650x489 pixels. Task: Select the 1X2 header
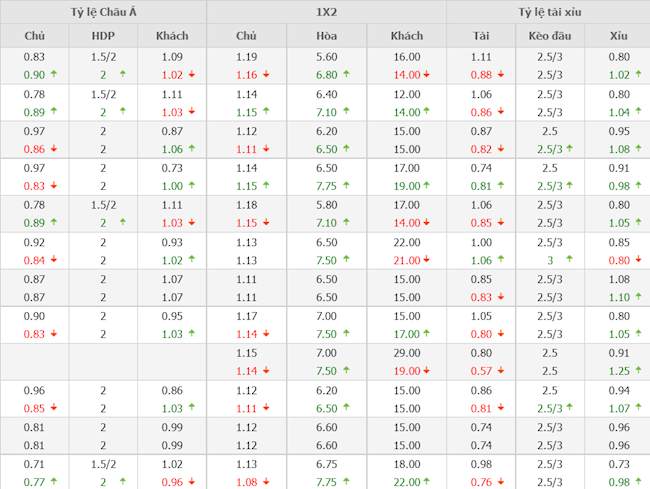[326, 12]
